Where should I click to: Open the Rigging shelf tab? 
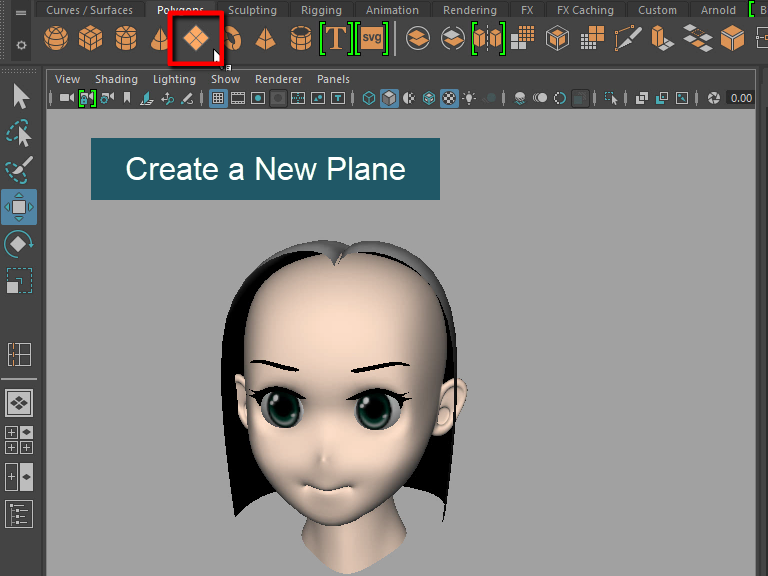[x=321, y=10]
